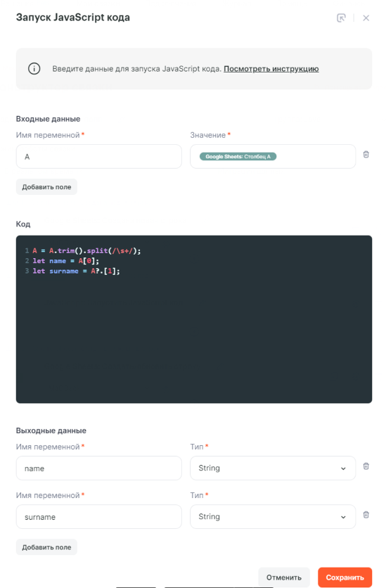The height and width of the screenshot is (588, 386).
Task: Focus the output variable field name
Action: tap(99, 468)
